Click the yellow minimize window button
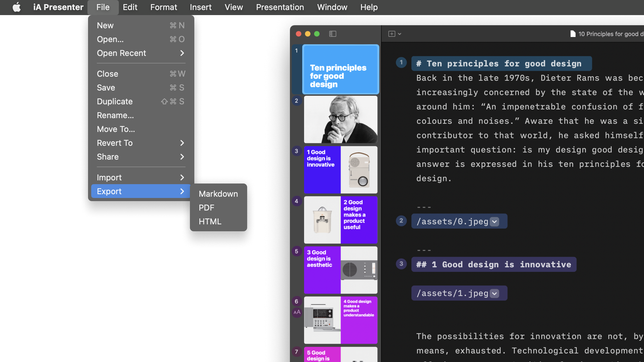Viewport: 644px width, 362px height. click(x=308, y=34)
